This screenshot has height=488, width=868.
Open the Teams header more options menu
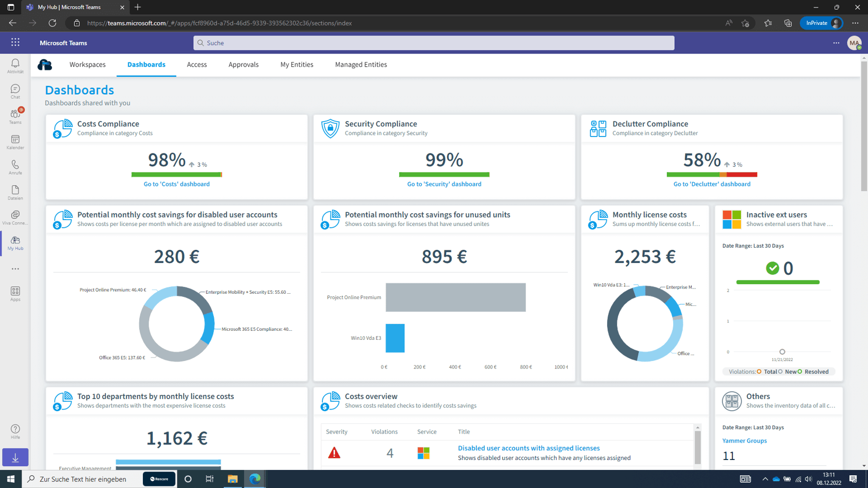coord(836,43)
